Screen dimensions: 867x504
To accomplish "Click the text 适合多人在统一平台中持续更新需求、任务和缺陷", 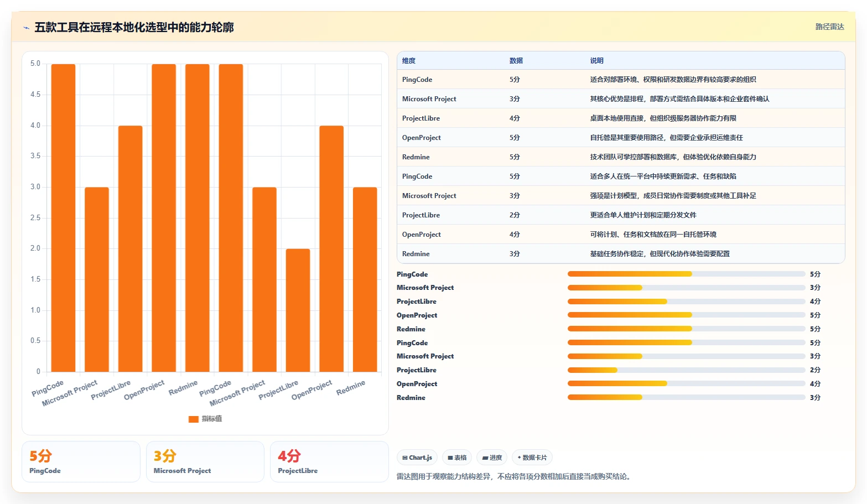I will [x=663, y=176].
